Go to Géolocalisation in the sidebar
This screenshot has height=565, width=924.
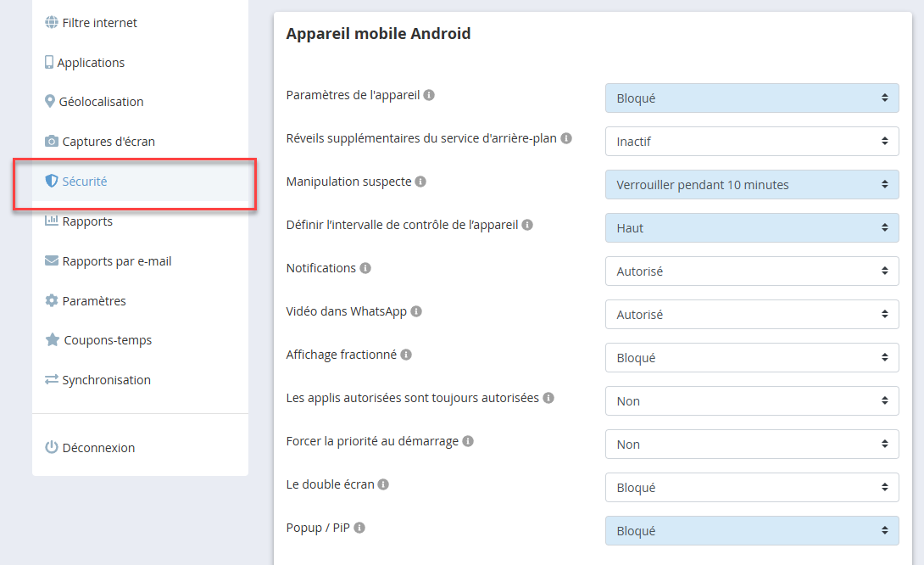pyautogui.click(x=102, y=102)
